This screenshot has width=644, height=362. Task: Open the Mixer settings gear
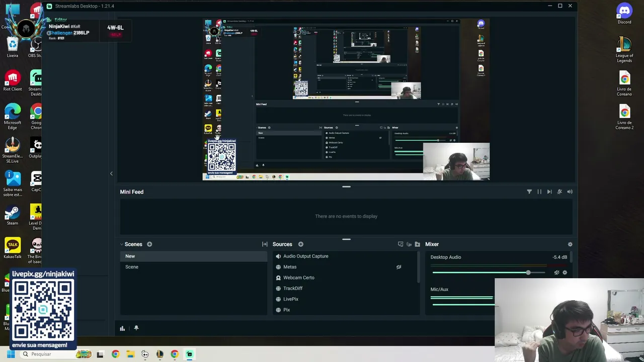(570, 244)
